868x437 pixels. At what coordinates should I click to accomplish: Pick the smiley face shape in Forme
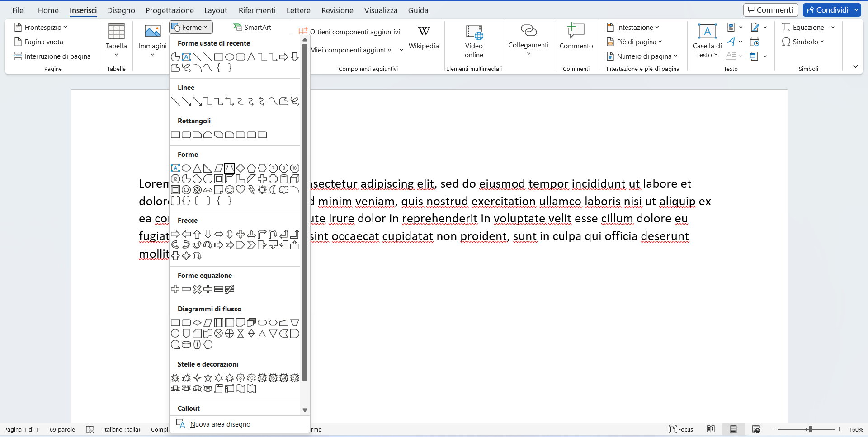pyautogui.click(x=229, y=190)
